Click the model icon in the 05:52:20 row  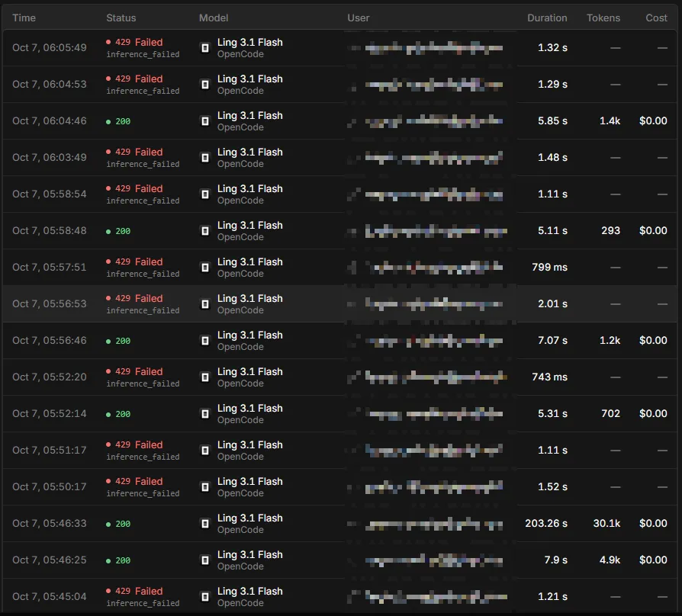(205, 377)
